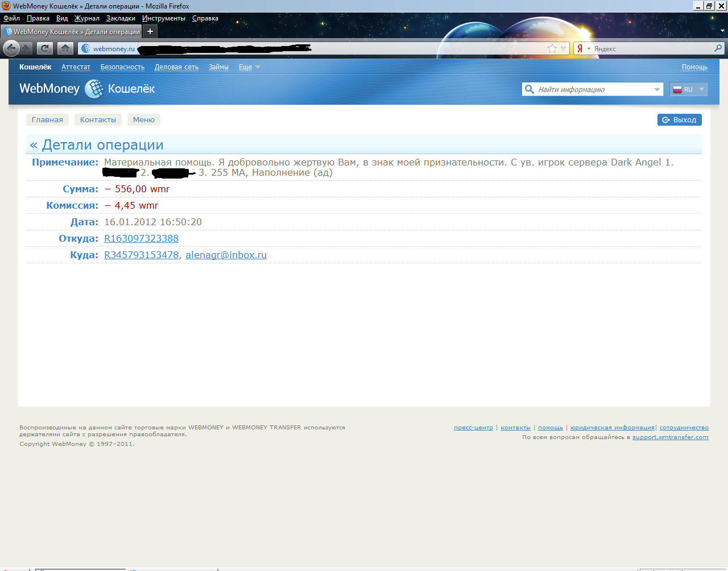This screenshot has width=728, height=571.
Task: Go back via Детали операции heading arrow
Action: (34, 145)
